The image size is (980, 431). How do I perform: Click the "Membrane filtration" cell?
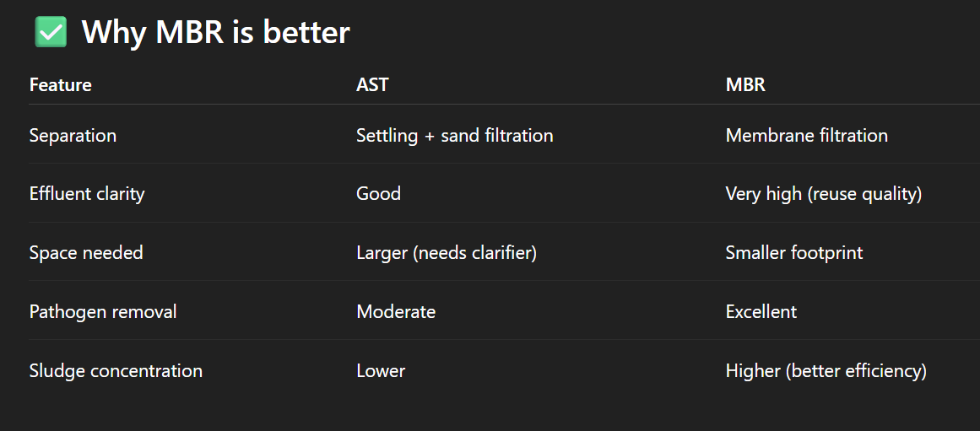[806, 135]
